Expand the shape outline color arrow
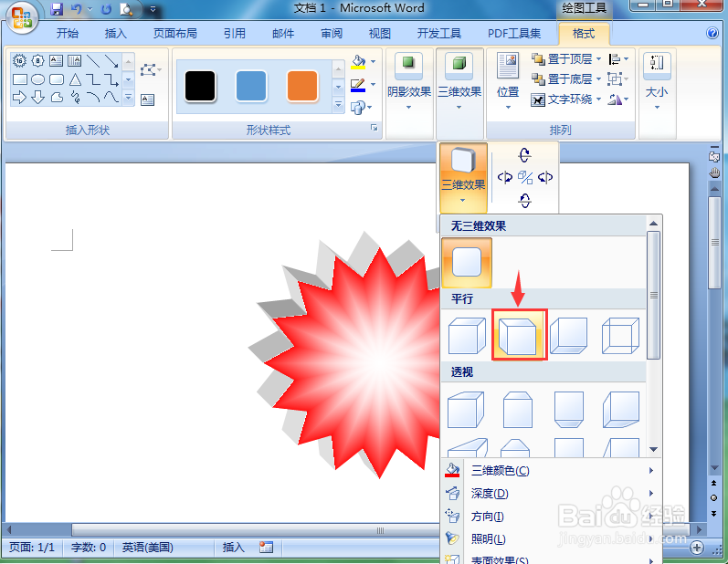Screen dimensions: 728x564 (x=373, y=84)
